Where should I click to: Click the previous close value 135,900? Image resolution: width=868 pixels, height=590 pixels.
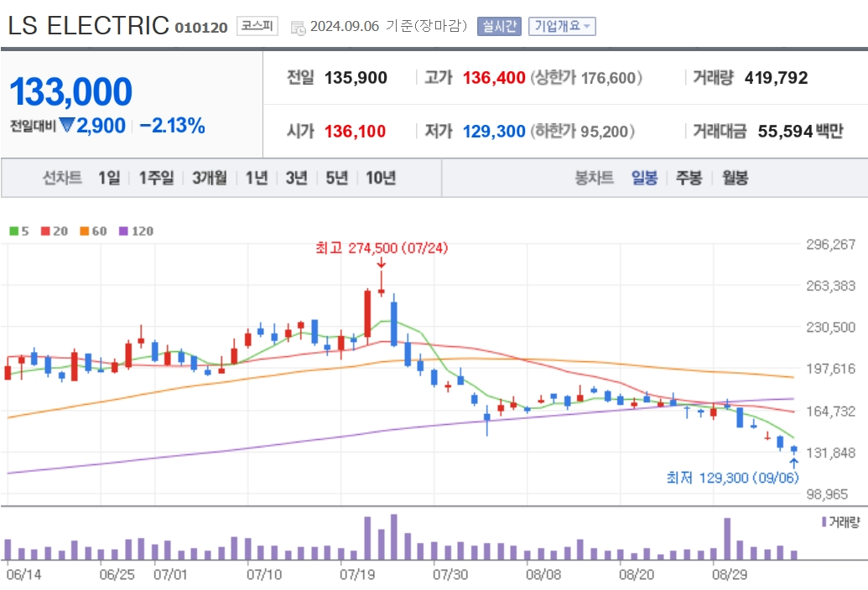point(356,77)
